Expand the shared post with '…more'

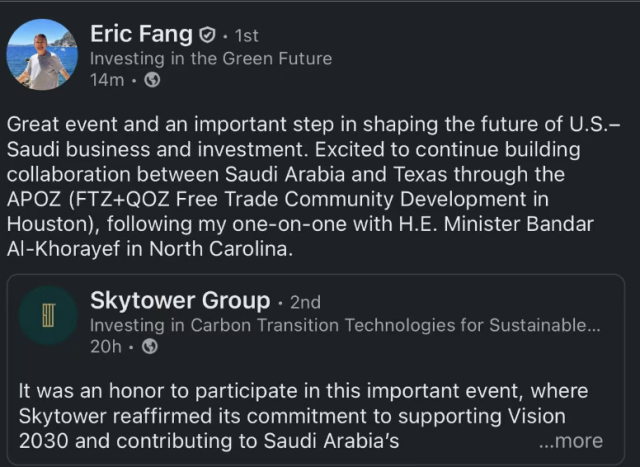[x=570, y=441]
